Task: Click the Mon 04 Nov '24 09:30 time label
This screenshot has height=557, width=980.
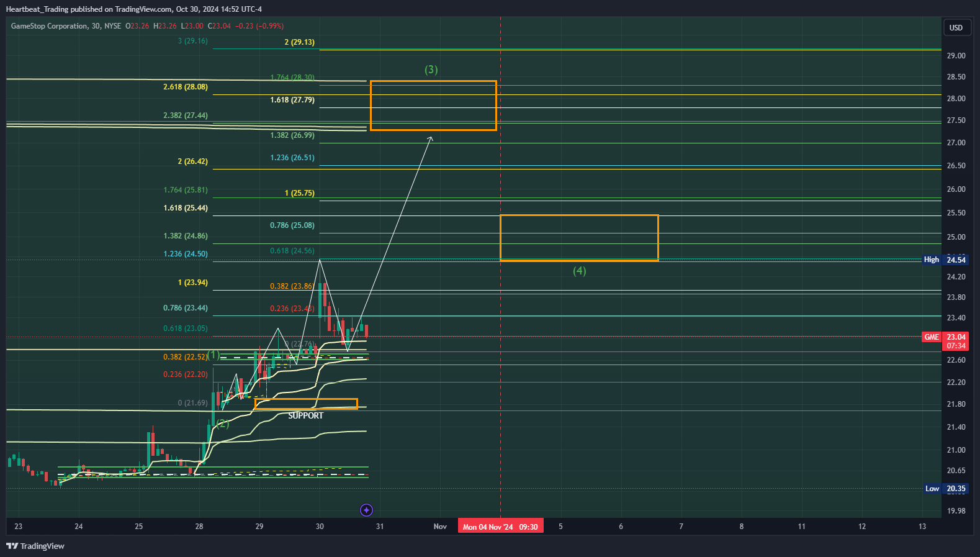Action: click(x=500, y=527)
